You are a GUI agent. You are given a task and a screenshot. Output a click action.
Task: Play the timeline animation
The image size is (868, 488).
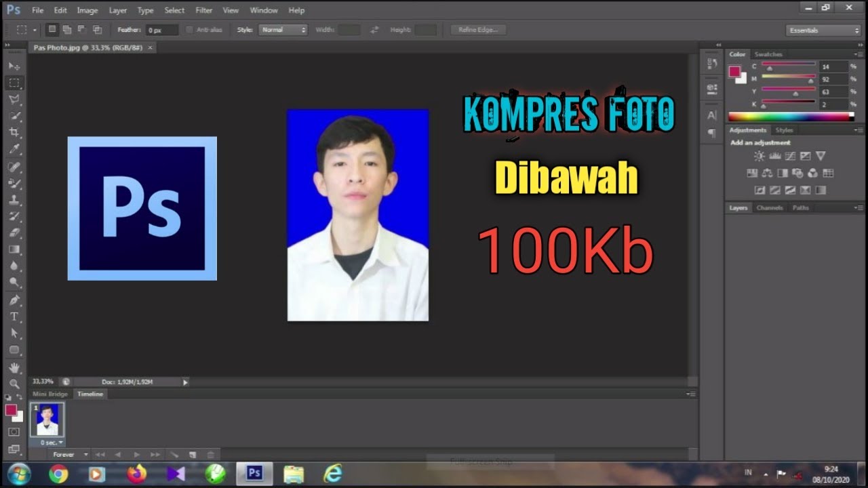click(136, 455)
